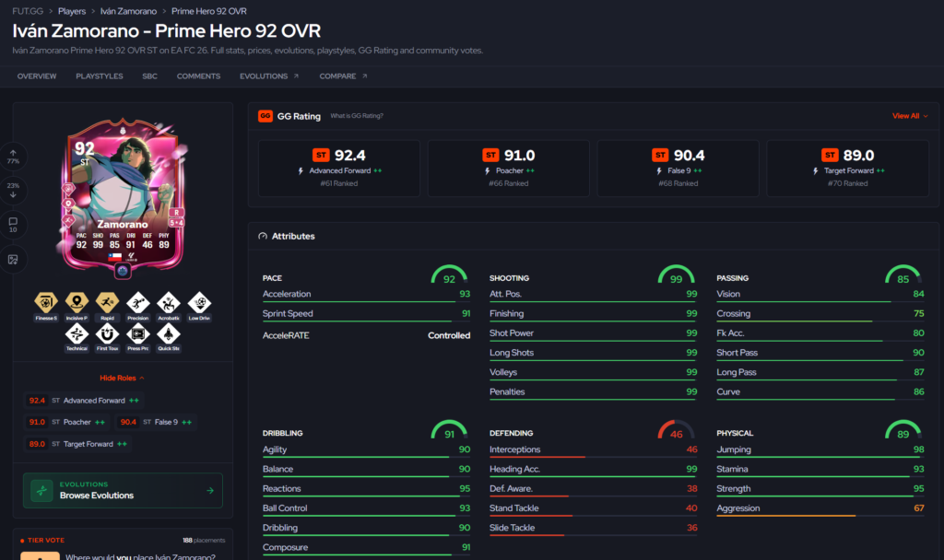
Task: Open the Evolutions tab
Action: tap(269, 76)
